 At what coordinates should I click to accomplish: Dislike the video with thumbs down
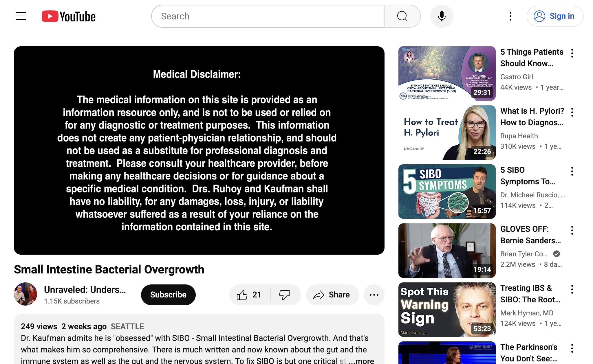pyautogui.click(x=285, y=295)
